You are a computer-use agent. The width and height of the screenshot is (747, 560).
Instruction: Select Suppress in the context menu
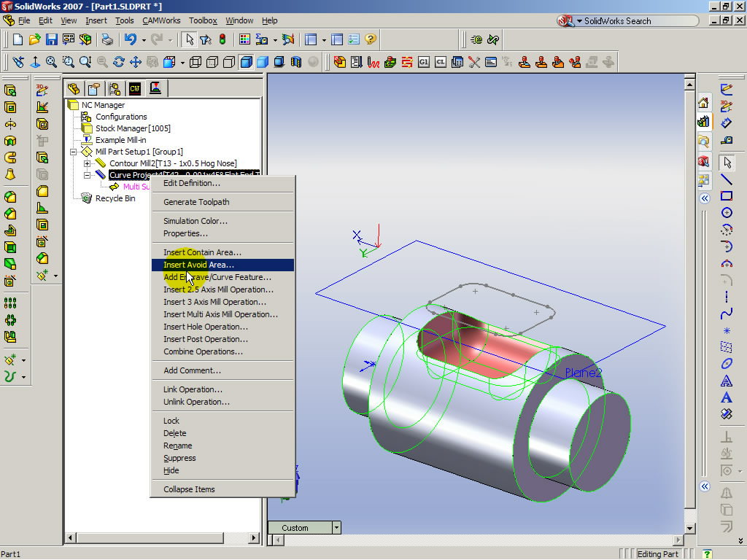(x=223, y=458)
